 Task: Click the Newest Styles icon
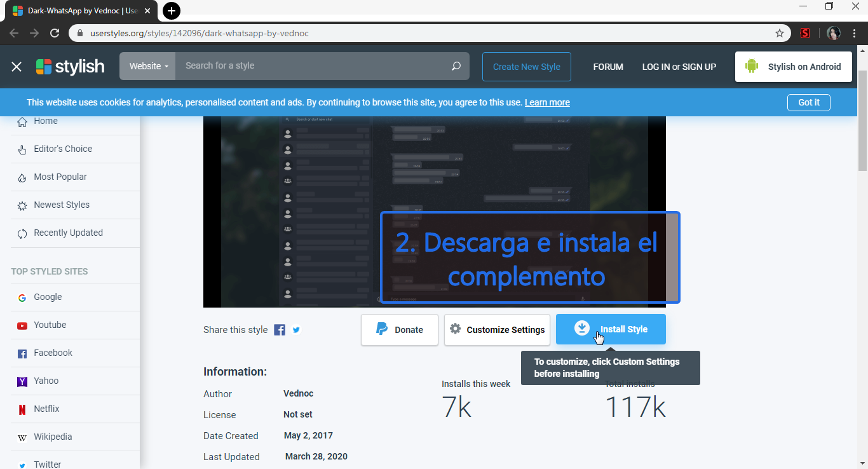click(x=22, y=205)
